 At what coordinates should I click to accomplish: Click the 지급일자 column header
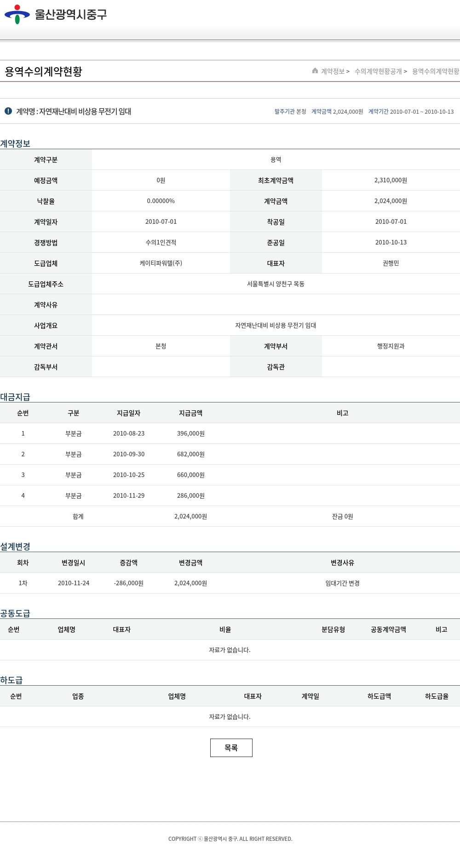(x=129, y=413)
